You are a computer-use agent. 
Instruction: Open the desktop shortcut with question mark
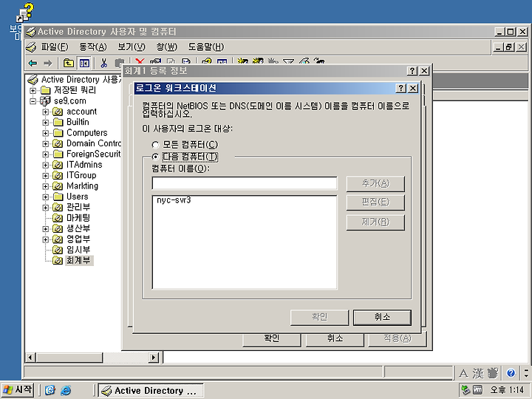(x=26, y=13)
